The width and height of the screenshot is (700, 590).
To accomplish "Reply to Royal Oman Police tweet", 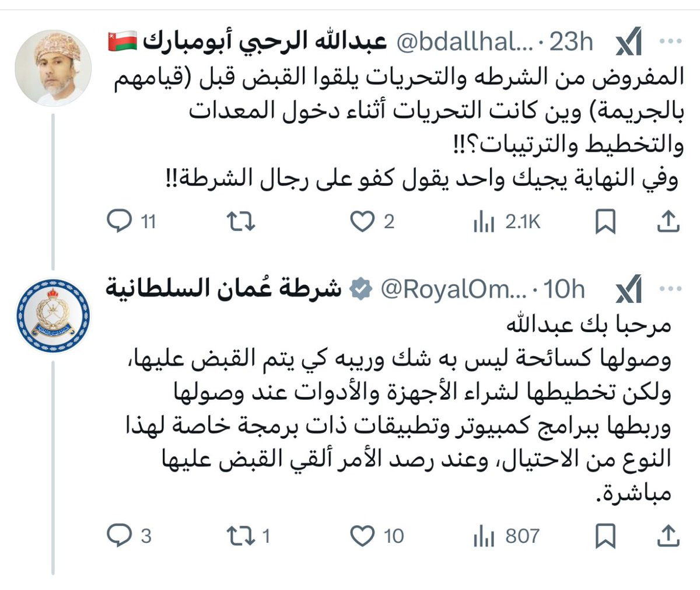I will pos(121,536).
